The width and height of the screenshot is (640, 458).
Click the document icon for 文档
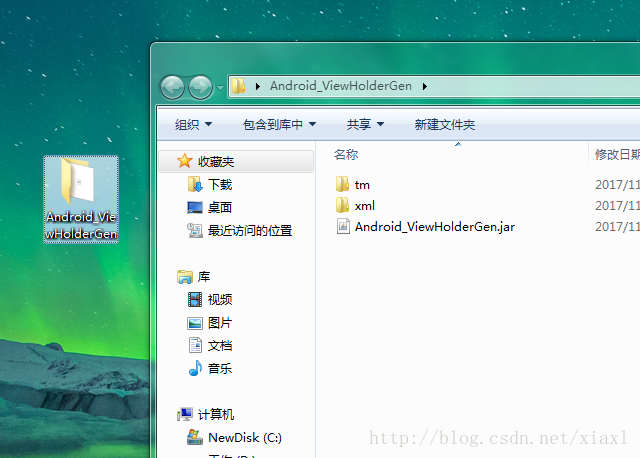[x=195, y=345]
